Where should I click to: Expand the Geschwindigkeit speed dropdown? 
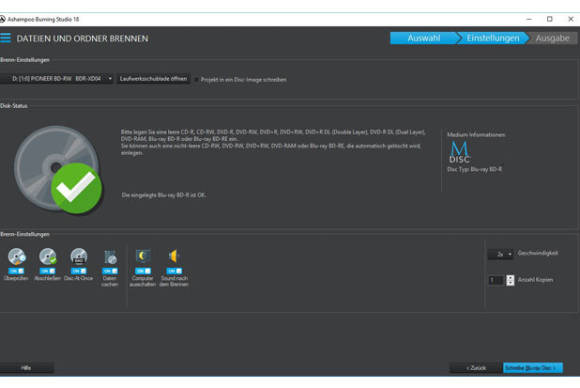[500, 254]
